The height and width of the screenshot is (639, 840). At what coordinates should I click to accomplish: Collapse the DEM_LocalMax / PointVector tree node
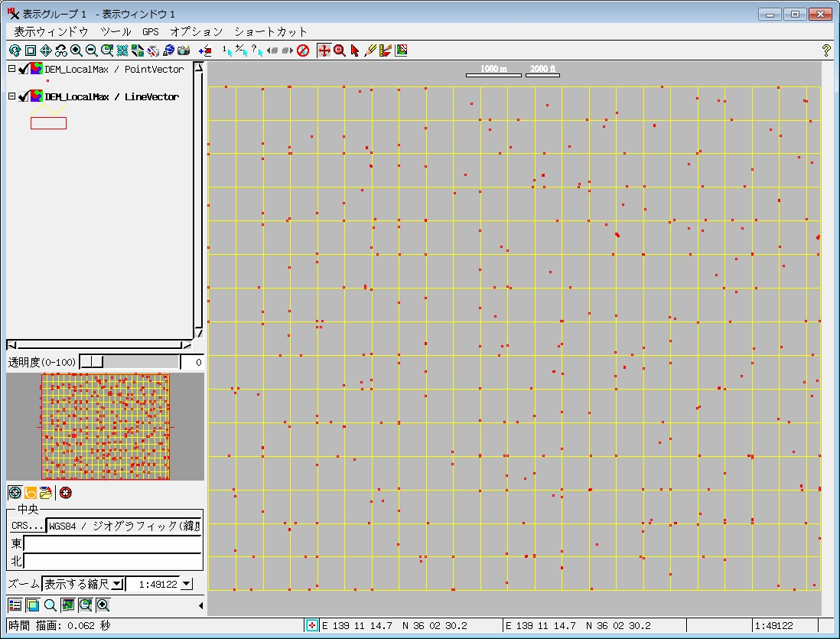pyautogui.click(x=11, y=69)
